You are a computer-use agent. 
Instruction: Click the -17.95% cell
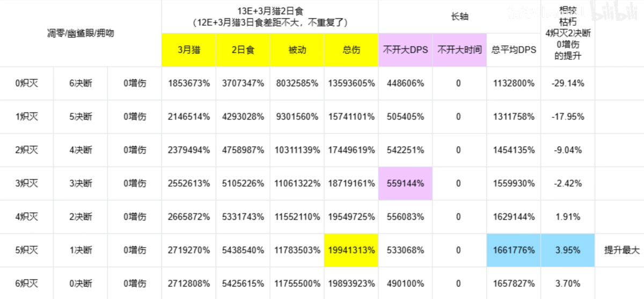pos(568,117)
